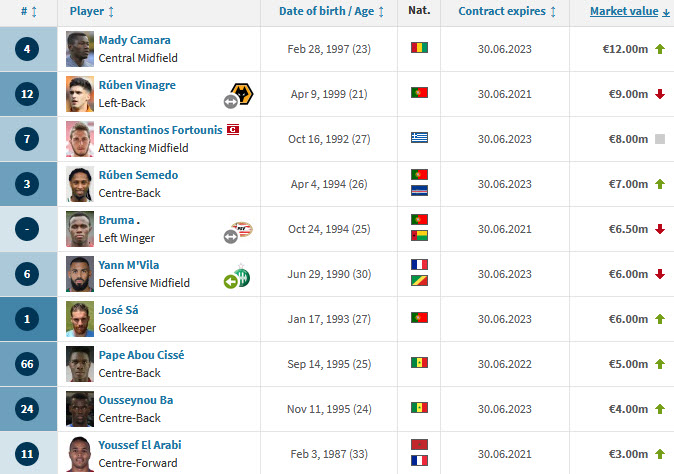Sort by Player column header

[92, 12]
